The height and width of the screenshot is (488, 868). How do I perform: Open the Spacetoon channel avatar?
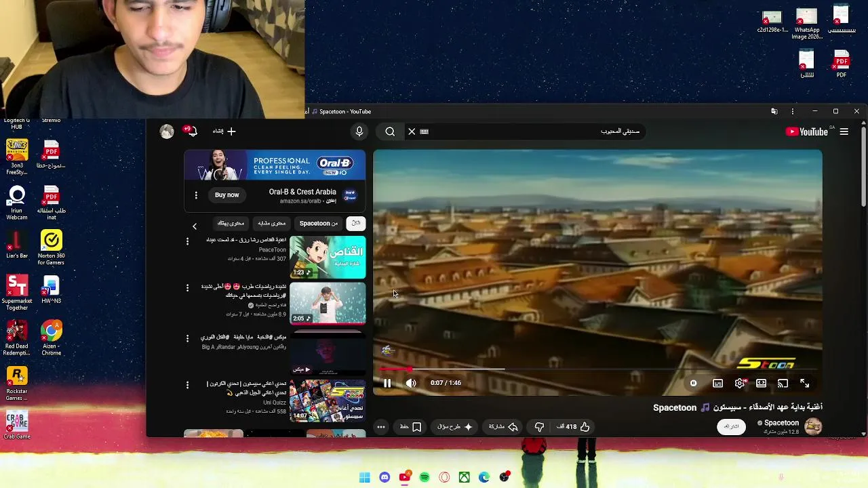coord(813,426)
